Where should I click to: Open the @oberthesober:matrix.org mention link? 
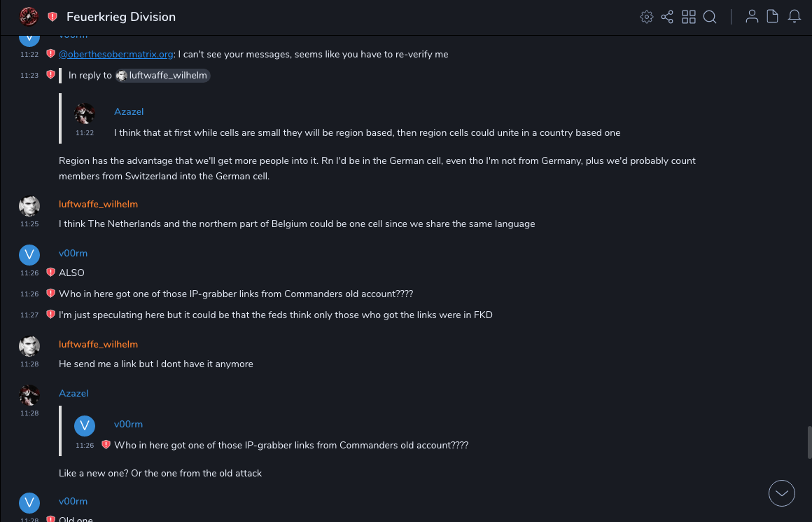[x=116, y=54]
